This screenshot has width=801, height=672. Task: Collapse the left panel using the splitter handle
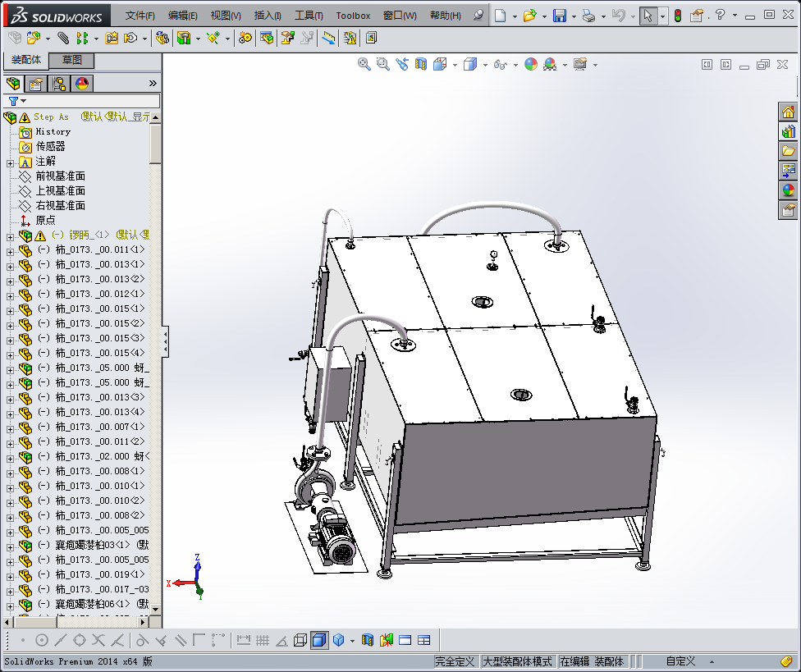coord(165,341)
